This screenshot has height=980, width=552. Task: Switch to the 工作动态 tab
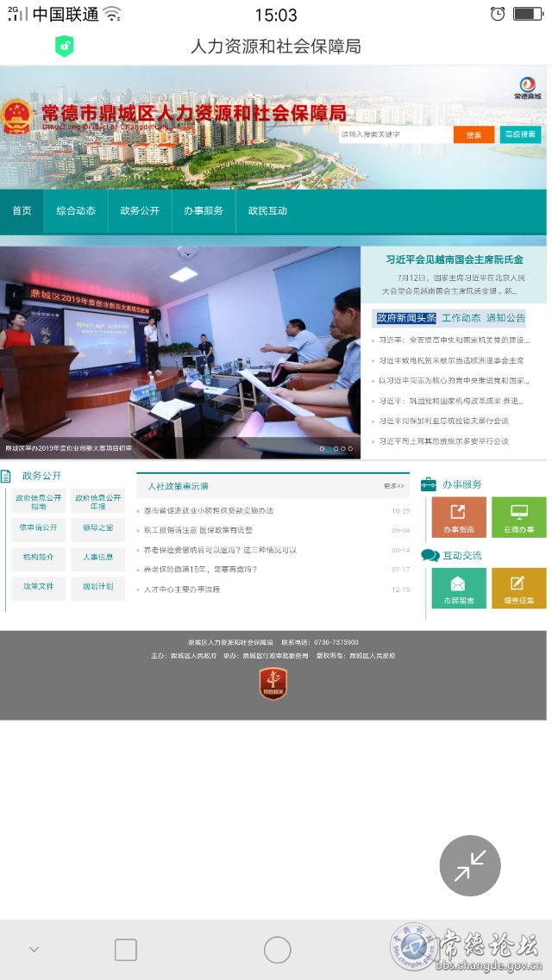[x=461, y=318]
